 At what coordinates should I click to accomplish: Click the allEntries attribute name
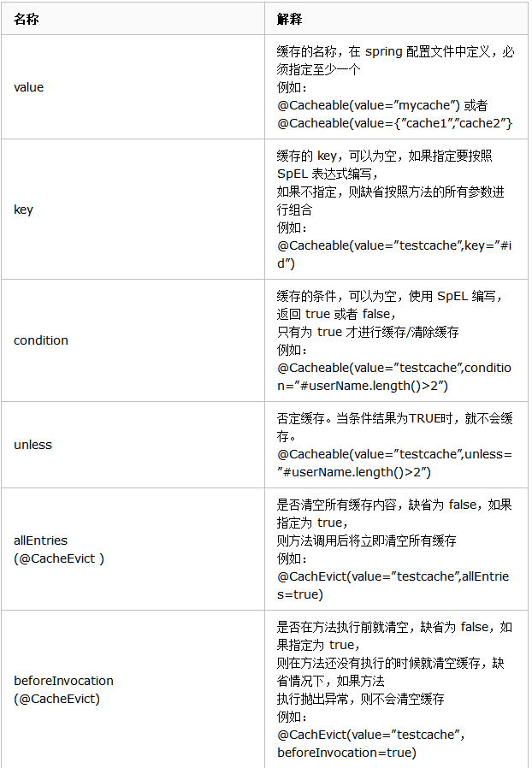tap(40, 541)
